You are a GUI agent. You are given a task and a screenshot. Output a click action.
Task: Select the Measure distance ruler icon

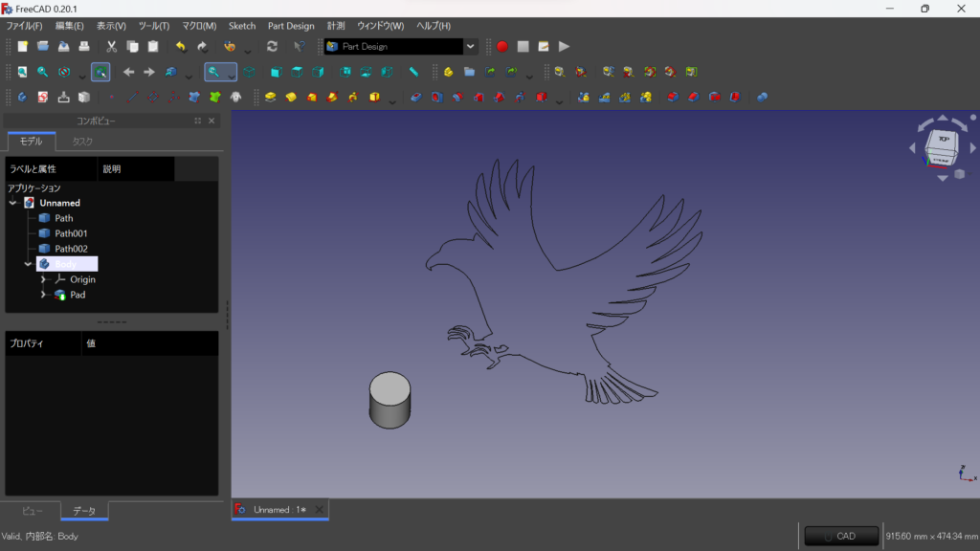pos(413,73)
